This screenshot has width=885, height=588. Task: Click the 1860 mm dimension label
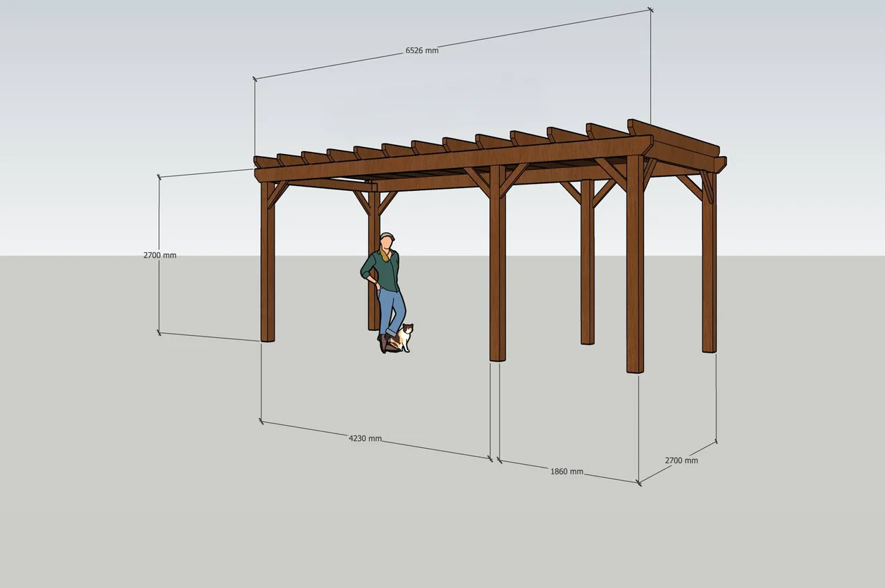pos(567,472)
